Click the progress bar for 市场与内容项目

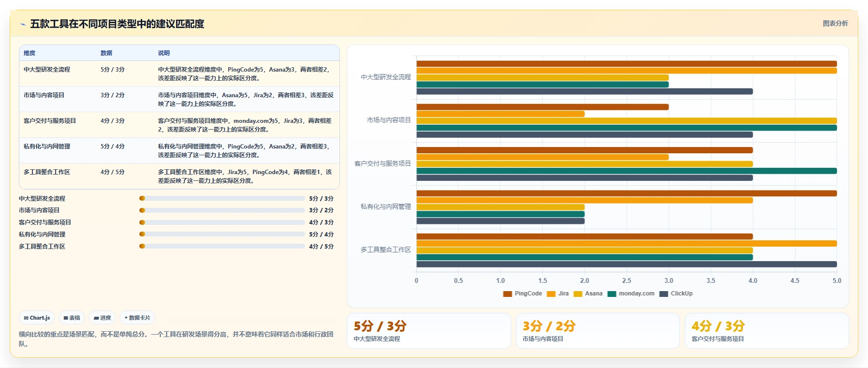222,210
